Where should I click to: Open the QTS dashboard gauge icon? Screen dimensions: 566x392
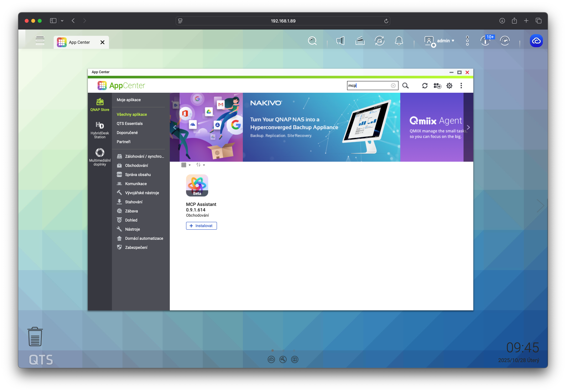(505, 41)
